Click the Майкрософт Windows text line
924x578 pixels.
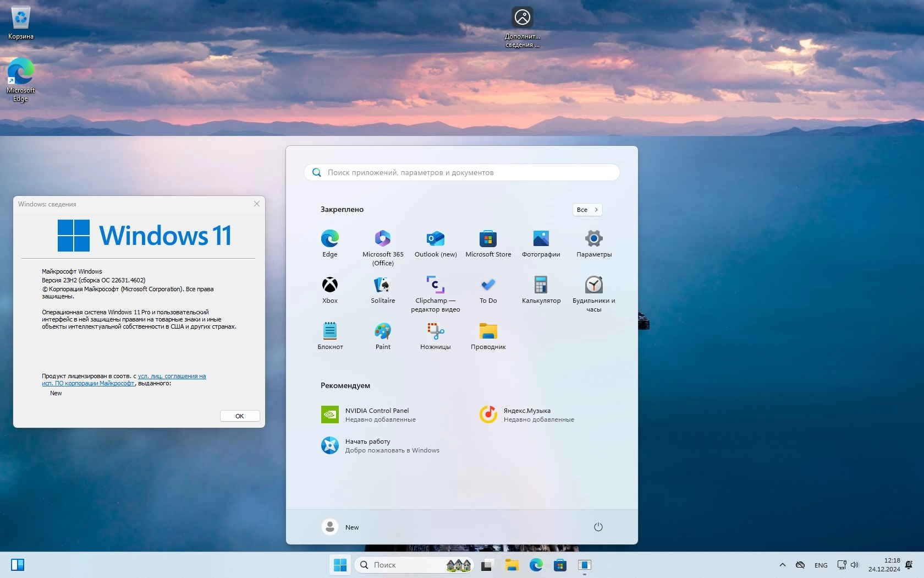coord(72,271)
